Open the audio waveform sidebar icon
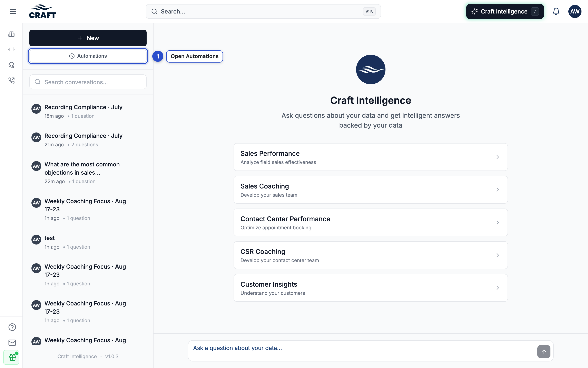This screenshot has width=588, height=368. pos(11,49)
